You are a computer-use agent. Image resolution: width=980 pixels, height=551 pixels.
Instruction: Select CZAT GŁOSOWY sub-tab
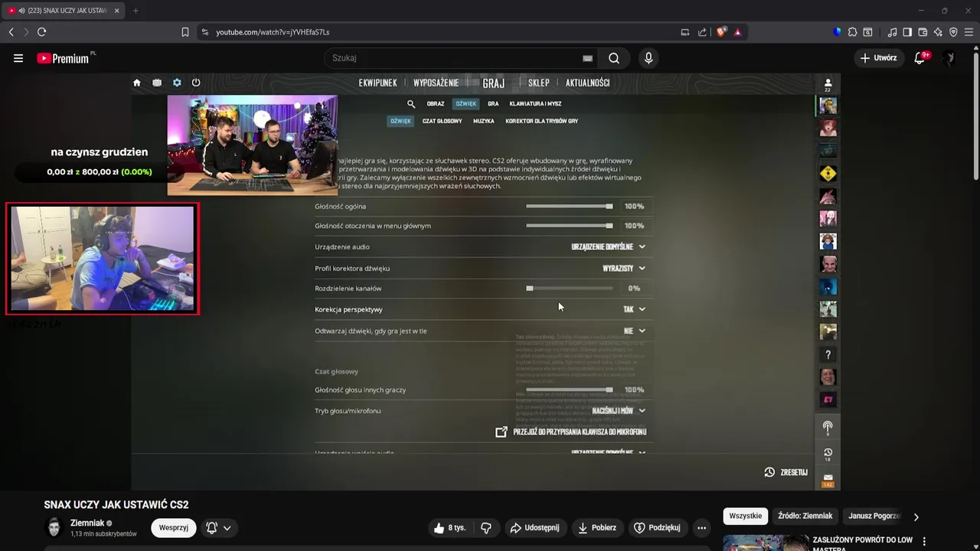442,121
